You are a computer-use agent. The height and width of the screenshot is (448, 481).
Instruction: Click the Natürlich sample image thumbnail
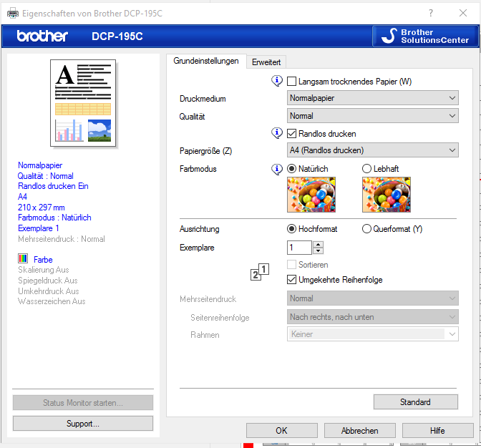tap(311, 195)
